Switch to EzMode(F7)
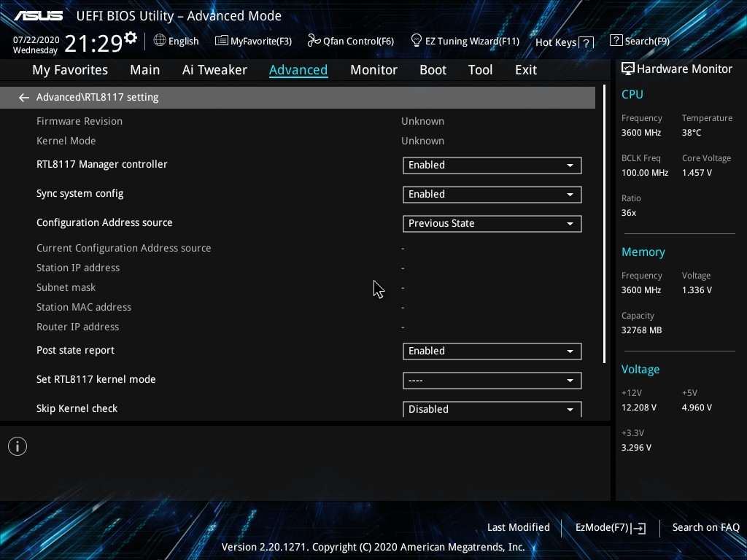This screenshot has width=747, height=560. click(610, 527)
